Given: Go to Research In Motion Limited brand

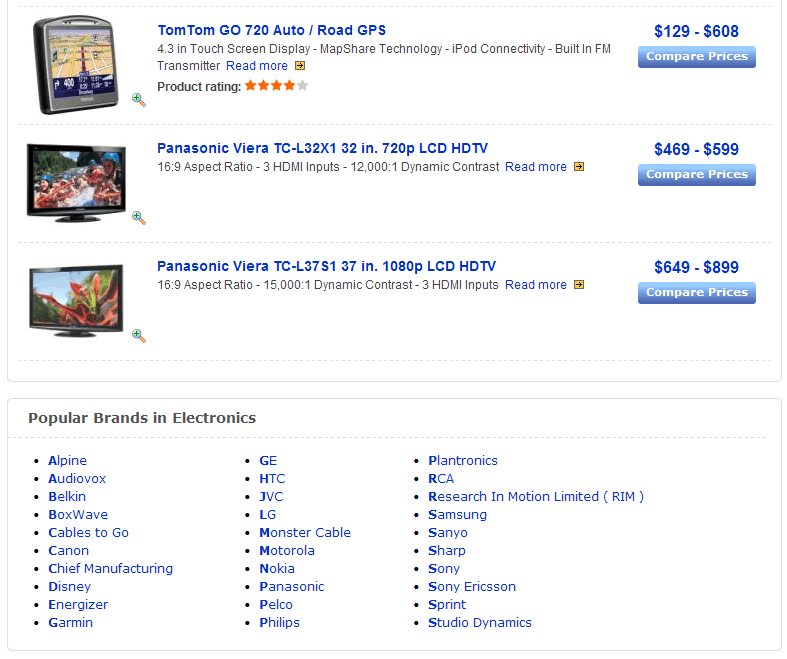Looking at the screenshot, I should tap(536, 496).
